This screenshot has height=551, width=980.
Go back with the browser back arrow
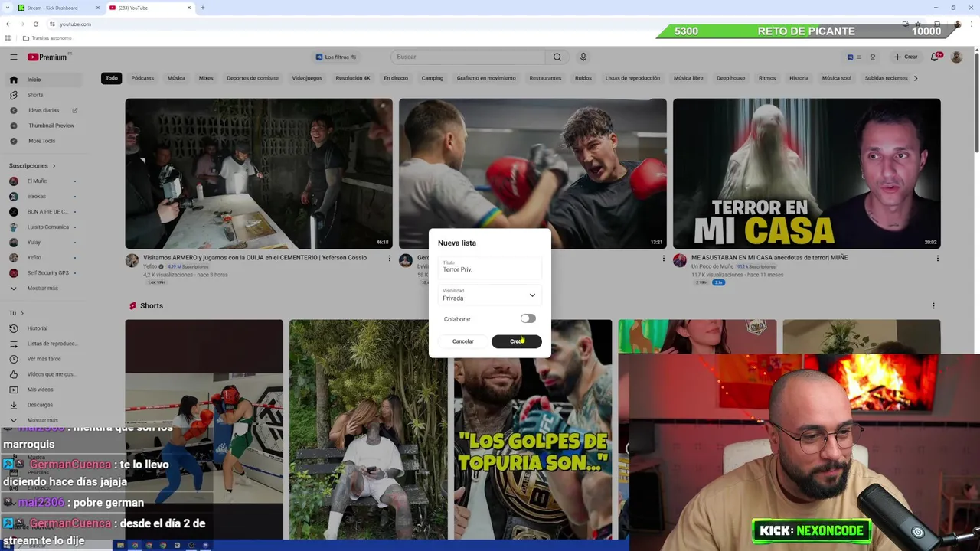tap(8, 24)
